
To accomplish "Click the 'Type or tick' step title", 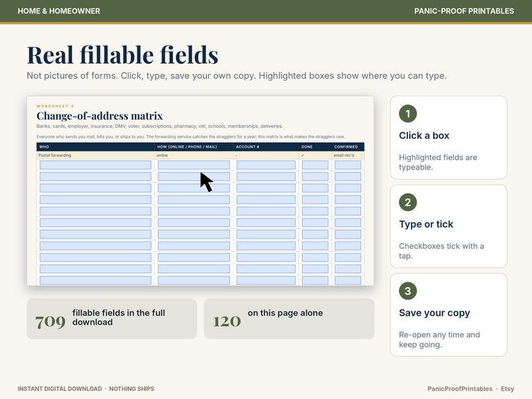I will pos(426,224).
